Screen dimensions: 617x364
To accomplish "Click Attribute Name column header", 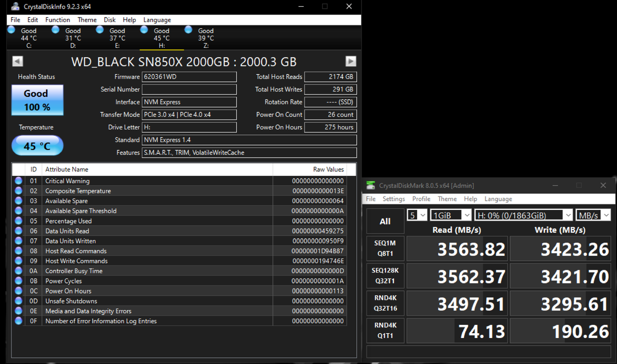I will 157,169.
